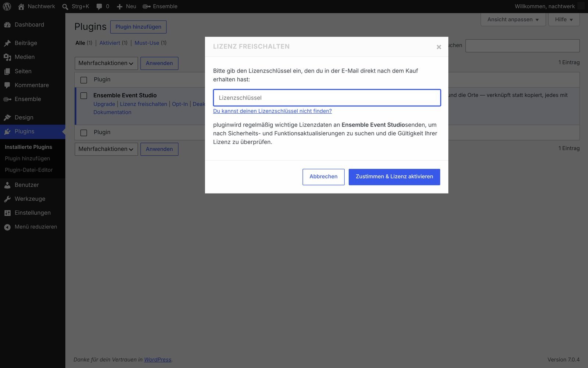
Task: Tick the Ensemble Event Studio checkbox
Action: (x=84, y=96)
